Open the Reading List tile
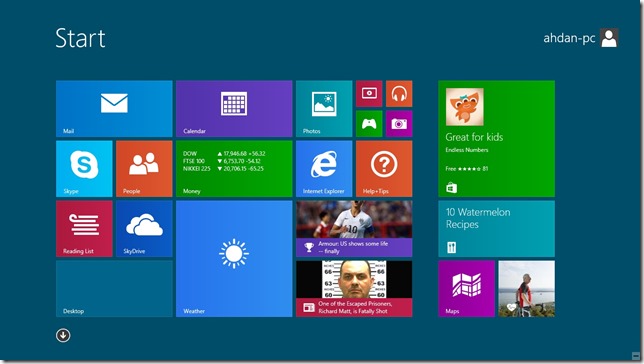The width and height of the screenshot is (644, 364). pyautogui.click(x=84, y=229)
